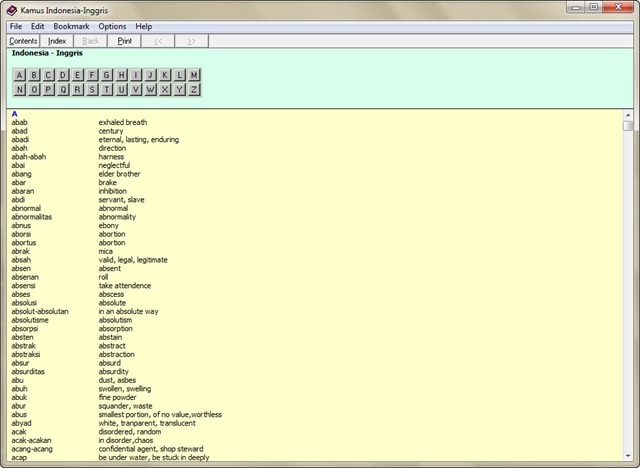
Task: Select the word 'abadi'
Action: coord(20,140)
